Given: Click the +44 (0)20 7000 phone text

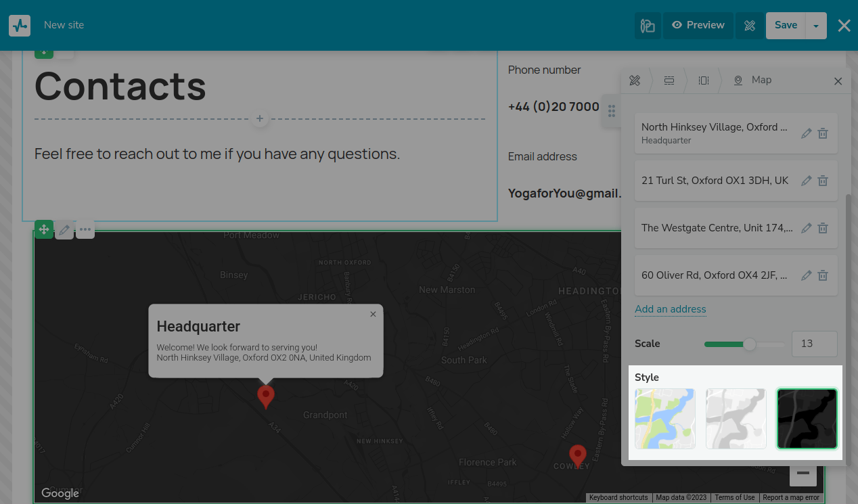Looking at the screenshot, I should 554,107.
